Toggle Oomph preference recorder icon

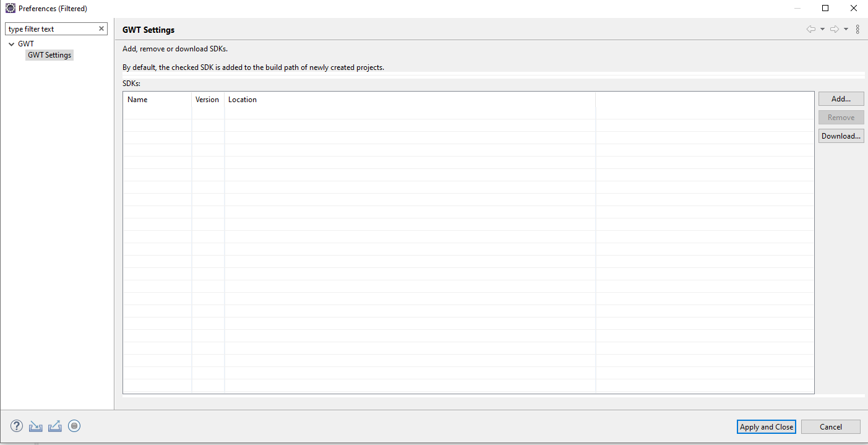[74, 426]
